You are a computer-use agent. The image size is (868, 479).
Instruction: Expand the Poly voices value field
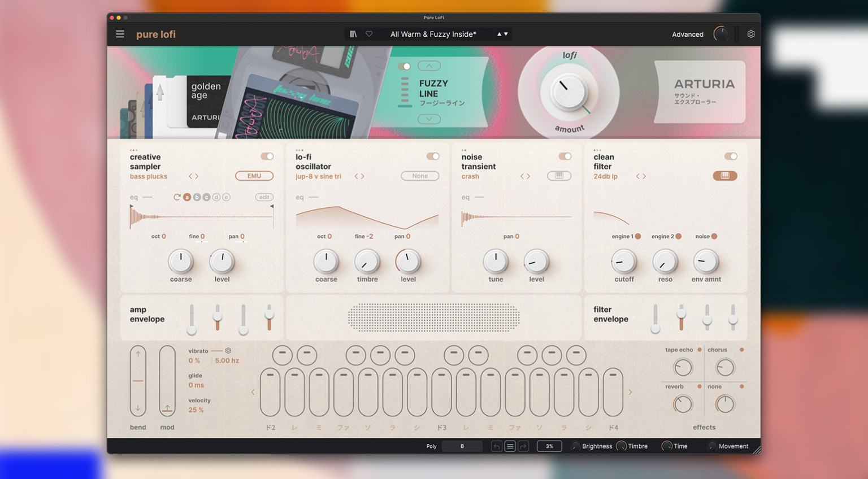(462, 446)
